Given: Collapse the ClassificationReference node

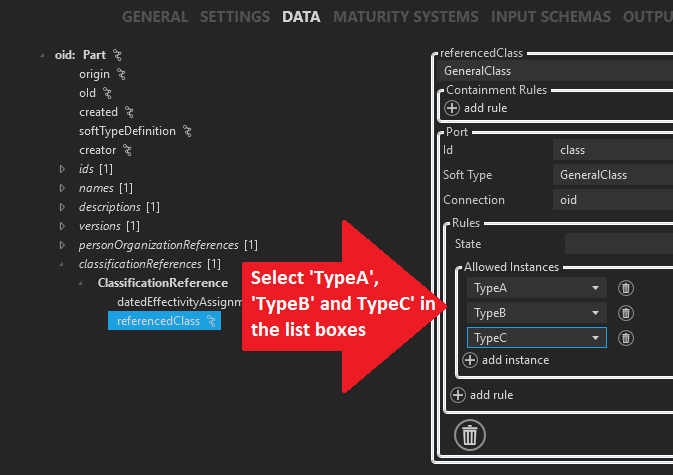Looking at the screenshot, I should [80, 283].
